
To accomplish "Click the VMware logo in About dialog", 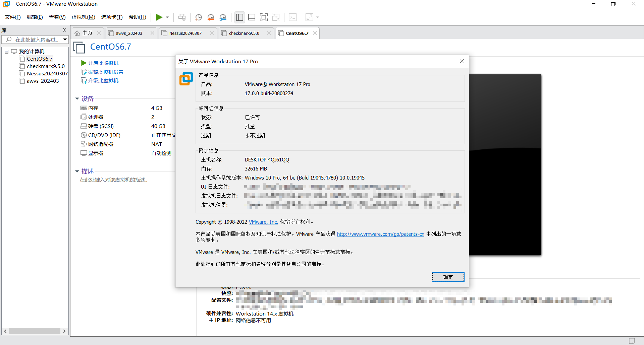I will point(186,79).
